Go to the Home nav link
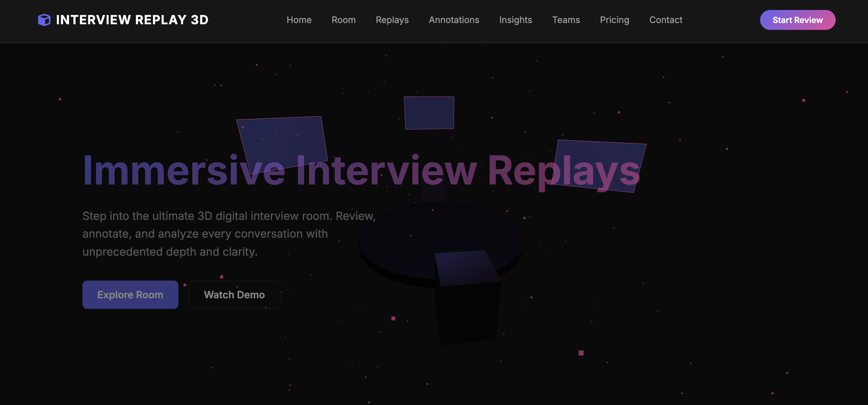Viewport: 868px width, 405px height. [x=299, y=20]
